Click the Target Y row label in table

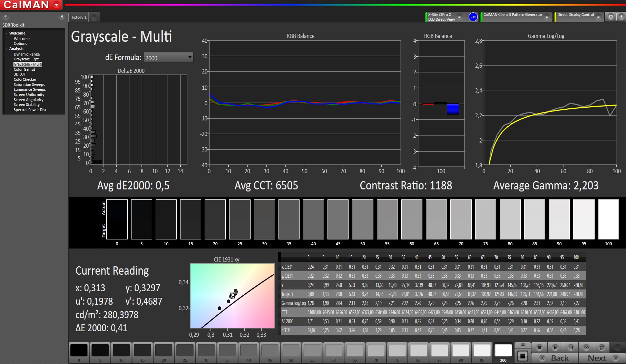[x=287, y=294]
